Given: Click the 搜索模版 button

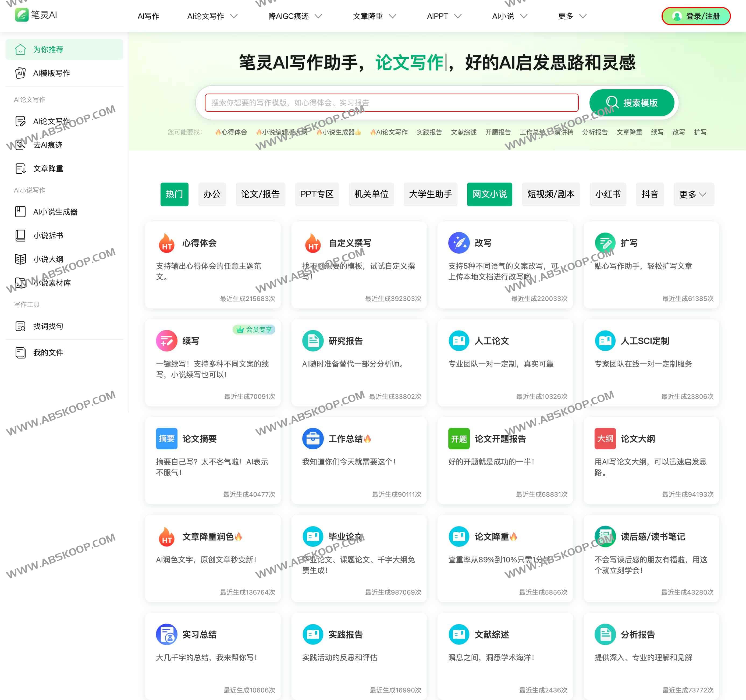Looking at the screenshot, I should 631,102.
